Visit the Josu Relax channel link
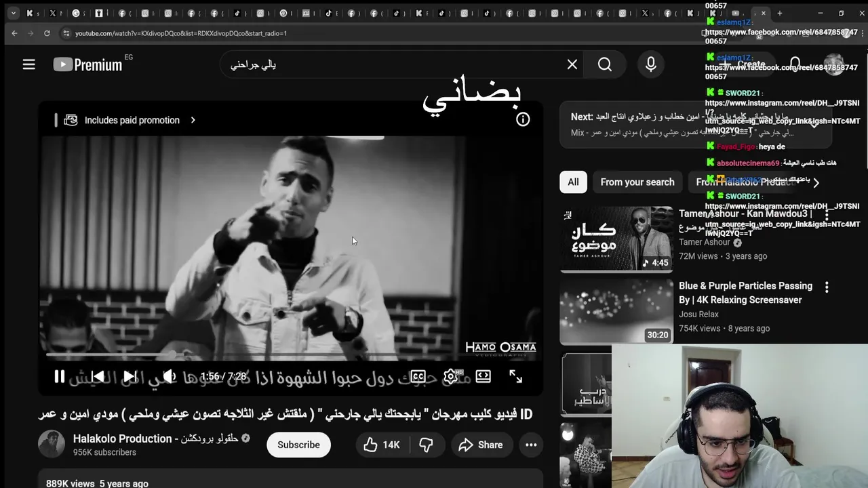 pyautogui.click(x=698, y=314)
